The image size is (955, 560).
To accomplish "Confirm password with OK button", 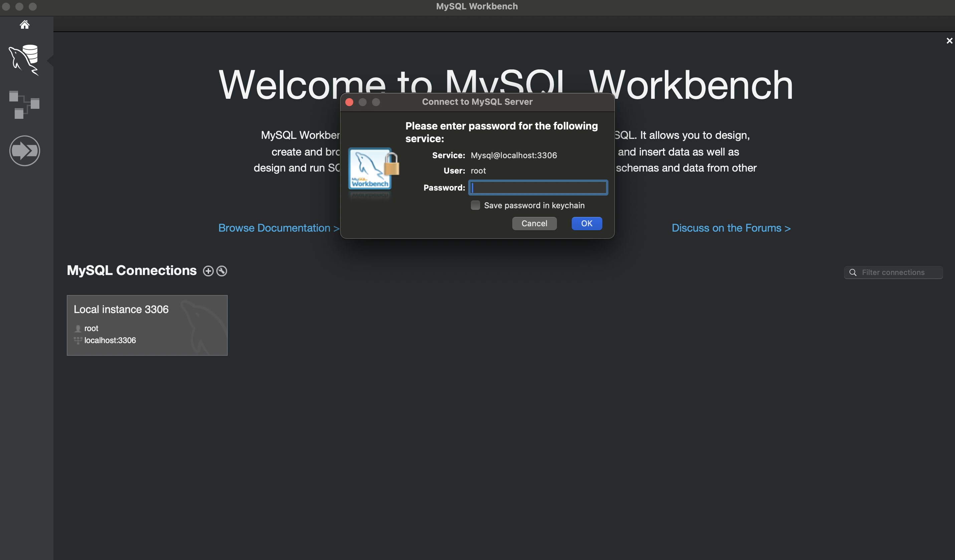I will point(587,223).
